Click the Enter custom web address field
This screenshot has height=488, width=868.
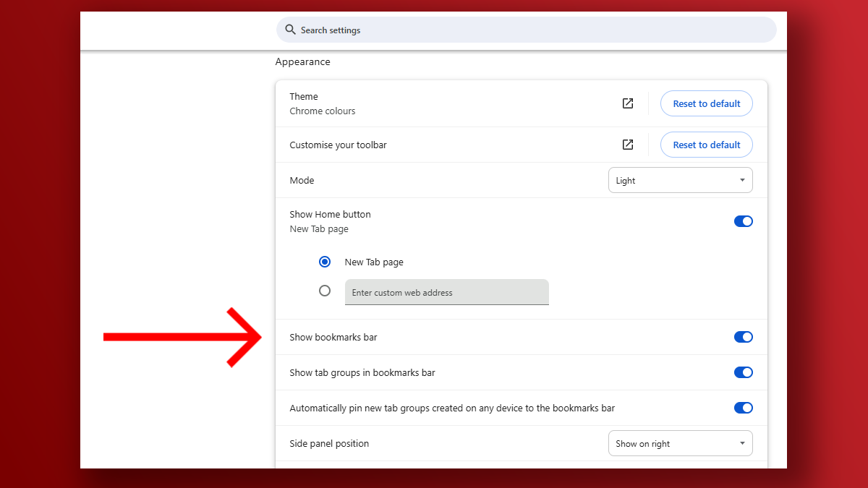[446, 292]
